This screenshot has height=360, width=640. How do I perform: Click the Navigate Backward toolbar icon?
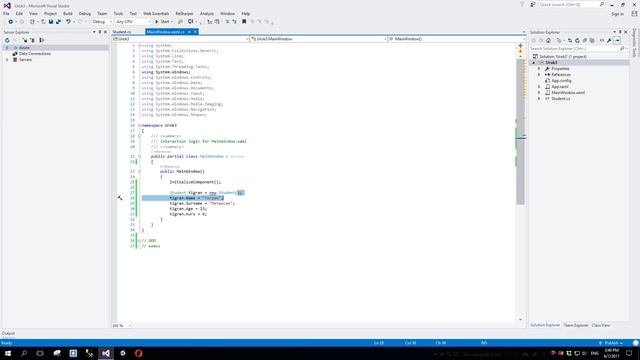coord(10,22)
